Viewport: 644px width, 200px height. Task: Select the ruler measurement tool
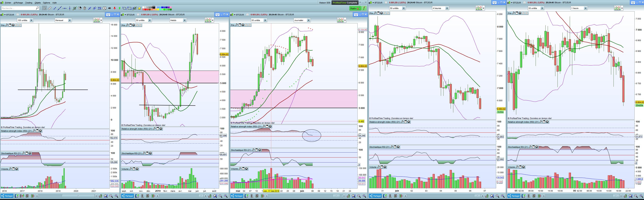[x=50, y=8]
